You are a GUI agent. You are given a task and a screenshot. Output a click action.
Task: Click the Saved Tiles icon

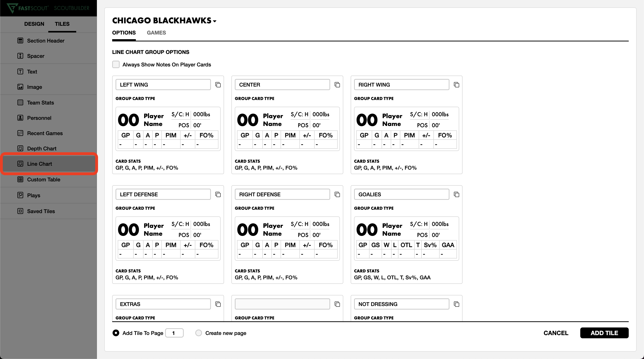[x=20, y=211]
